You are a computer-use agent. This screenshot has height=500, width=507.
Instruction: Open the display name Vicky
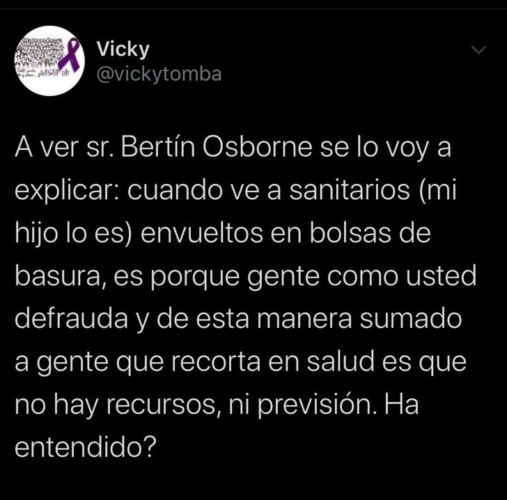pos(123,49)
